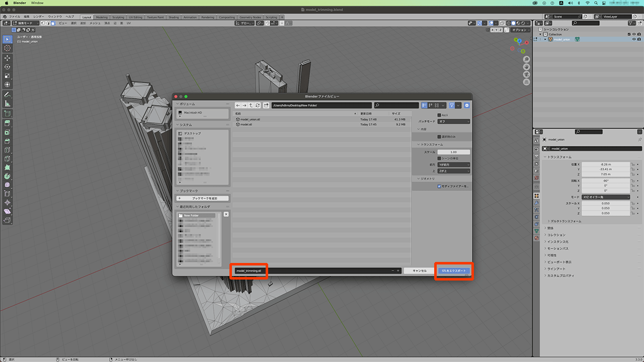Switch to the Modeling workspace tab
This screenshot has width=644, height=362.
102,17
